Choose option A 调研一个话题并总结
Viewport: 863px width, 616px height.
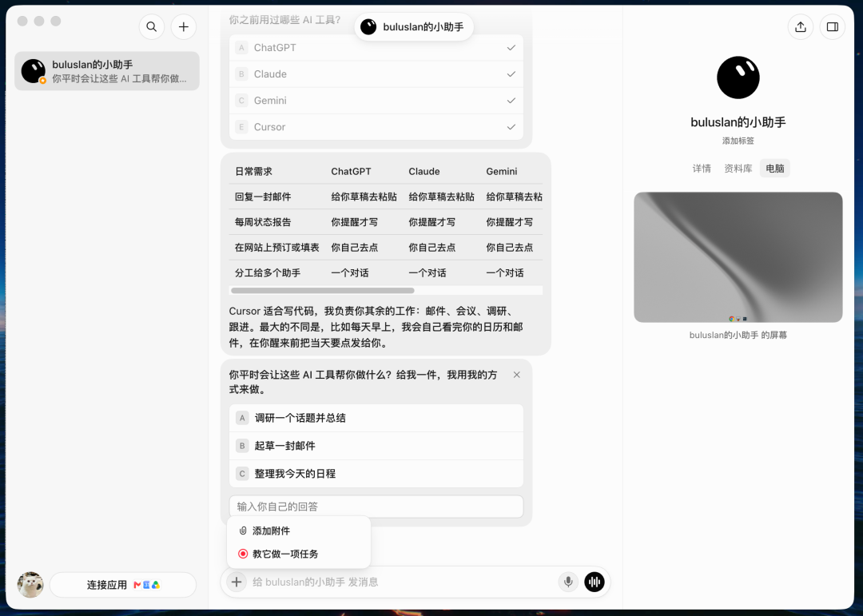[376, 418]
